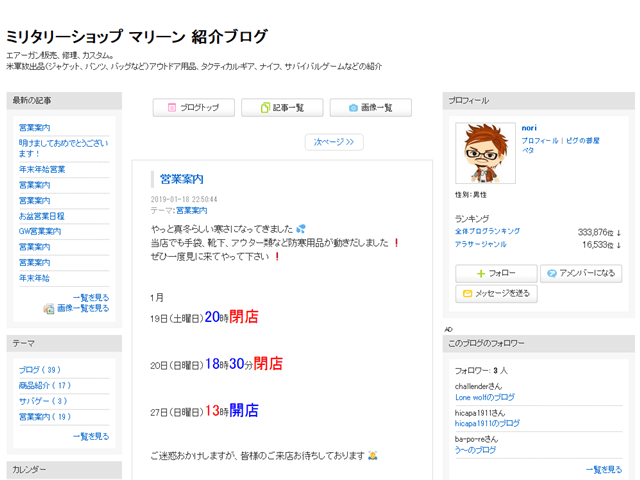View the 全体ブログランキング ranking link

[x=487, y=231]
